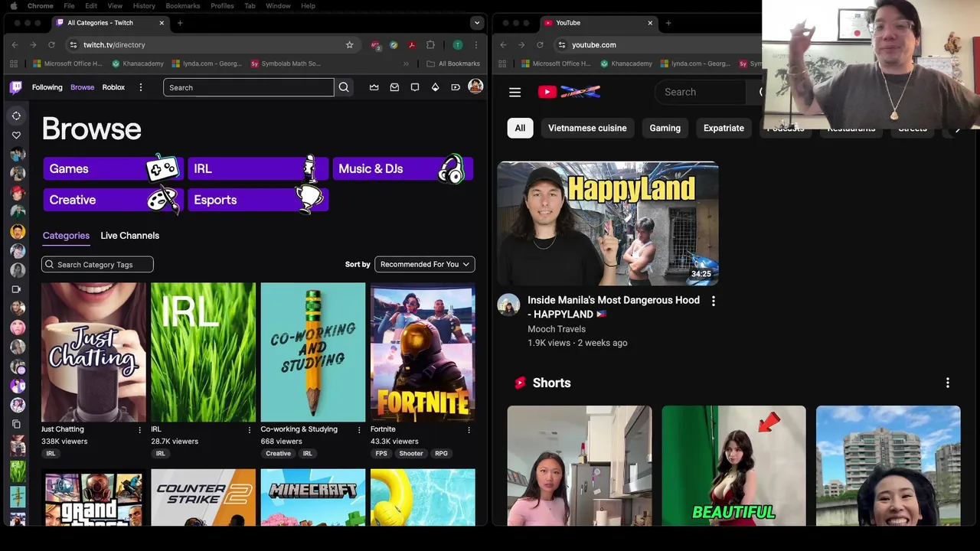980x551 pixels.
Task: Click the IRL category banner button
Action: coord(257,168)
